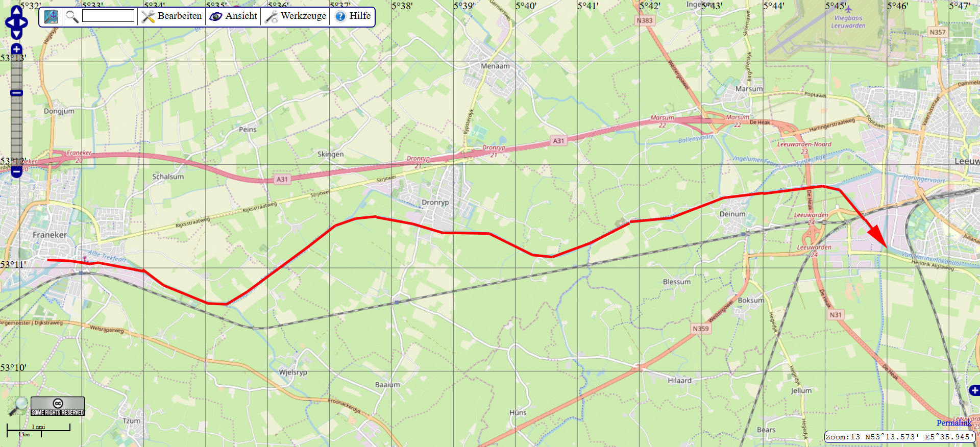Click the Creative Commons license badge
The height and width of the screenshot is (447, 980).
pyautogui.click(x=58, y=406)
